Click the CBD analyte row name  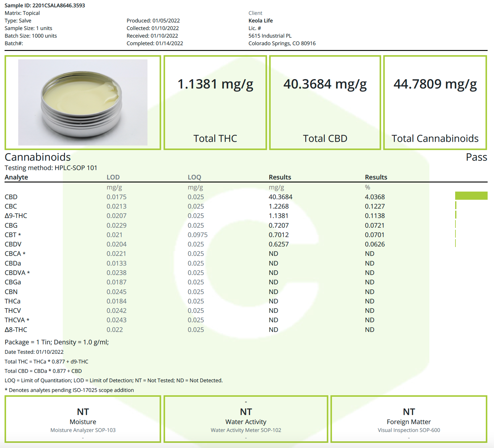11,197
